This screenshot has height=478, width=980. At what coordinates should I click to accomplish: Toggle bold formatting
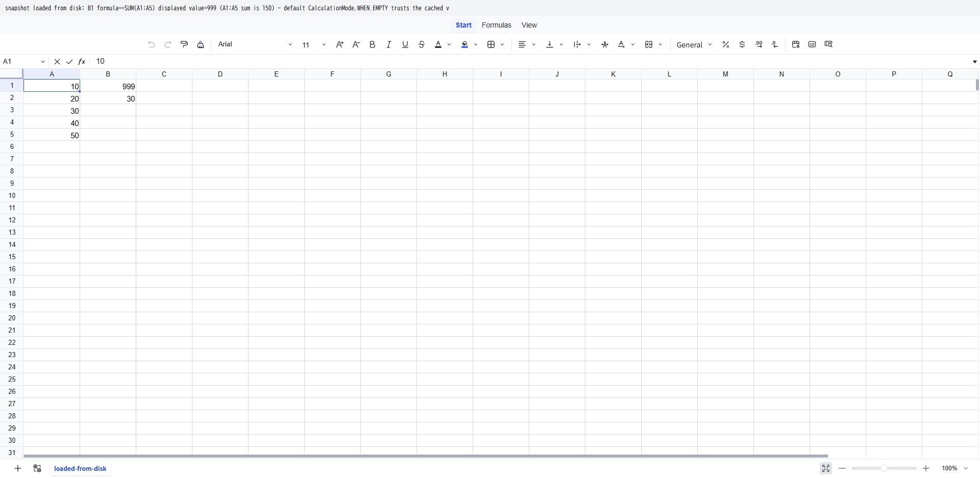click(x=373, y=44)
